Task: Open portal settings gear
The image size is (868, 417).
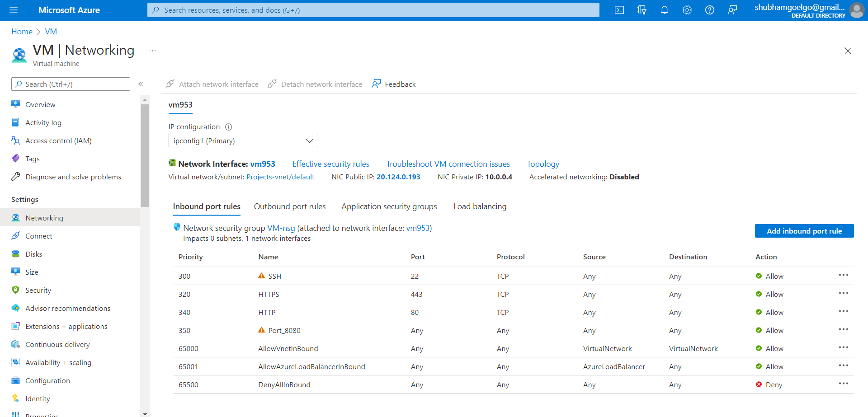Action: [687, 10]
